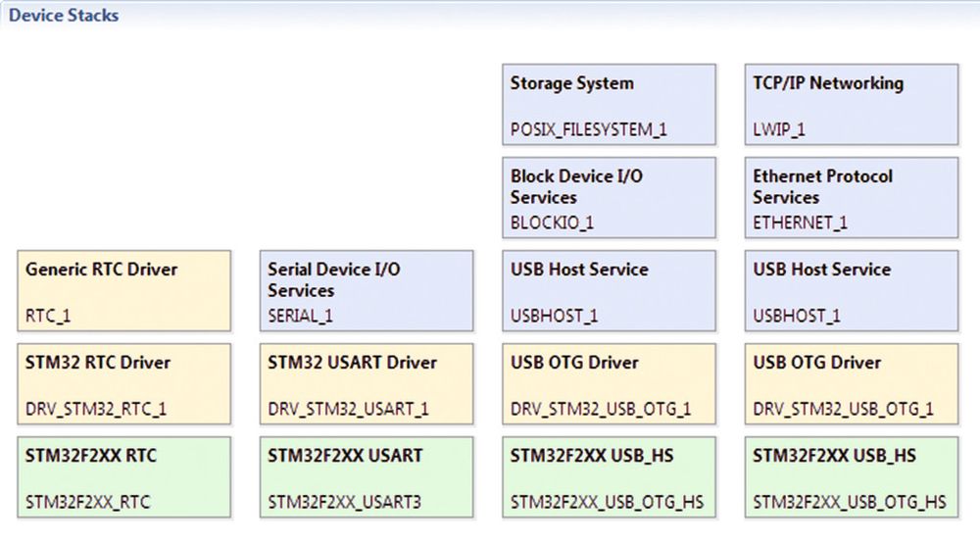Select the TCP/IP Networking LWIP_1 block

852,105
